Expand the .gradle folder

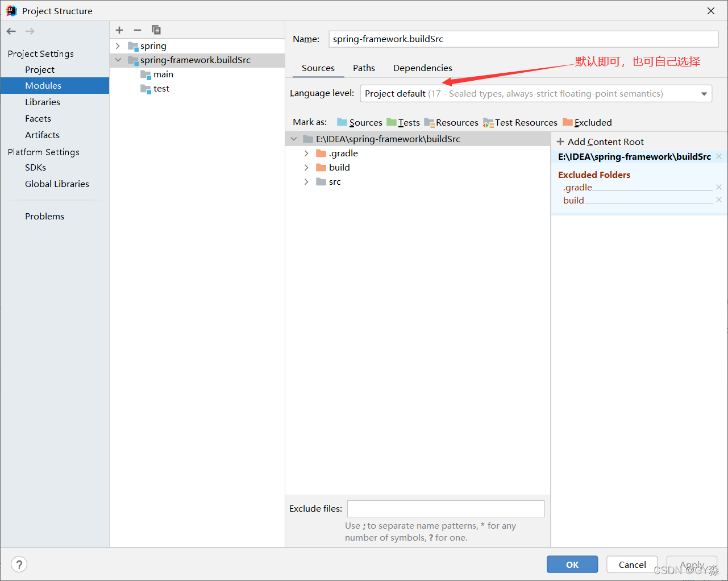pyautogui.click(x=306, y=153)
